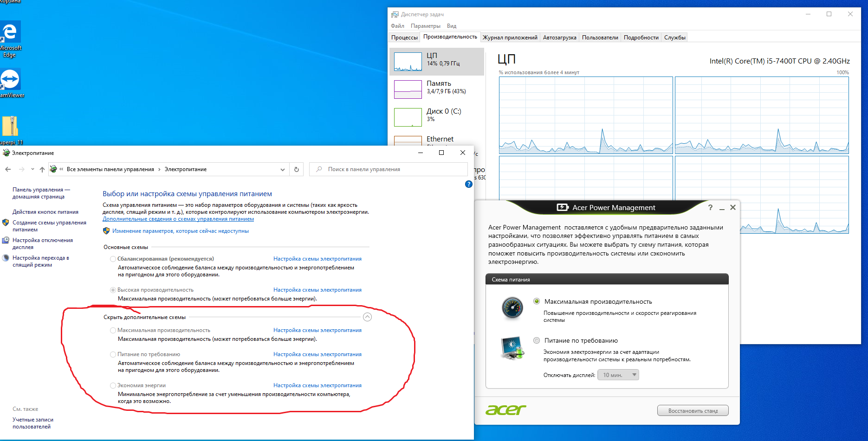Open Настройка схемы электропитания for Высокая производительность
The width and height of the screenshot is (868, 441).
click(x=317, y=290)
